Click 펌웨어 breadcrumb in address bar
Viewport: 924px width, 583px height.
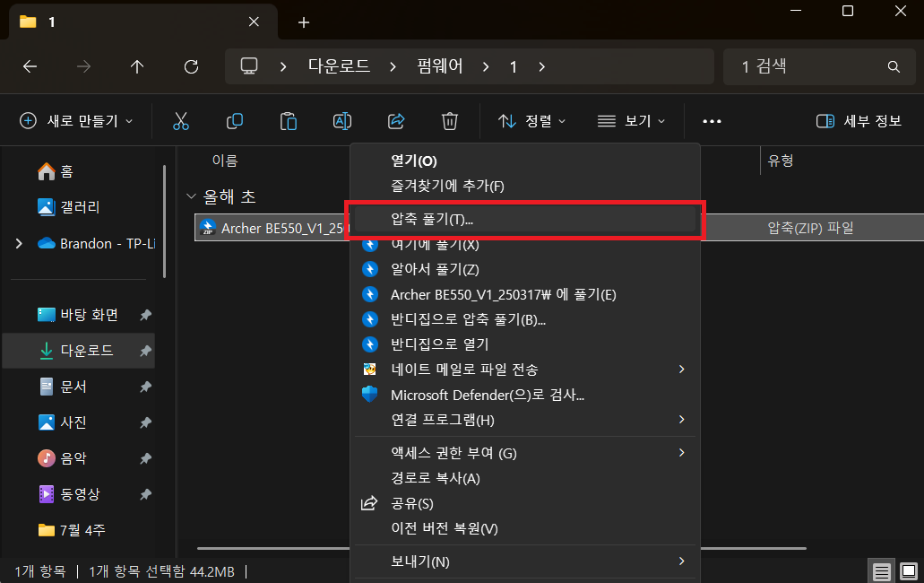[440, 66]
